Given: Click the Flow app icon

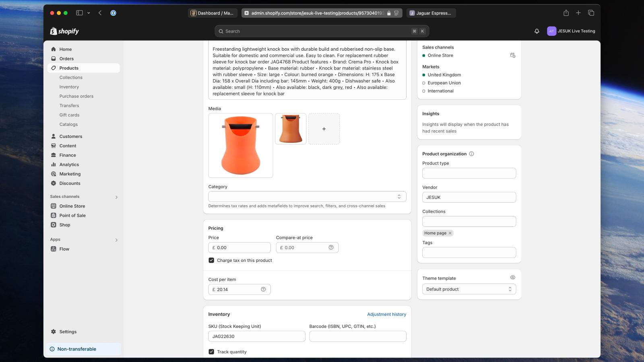Looking at the screenshot, I should tap(54, 249).
